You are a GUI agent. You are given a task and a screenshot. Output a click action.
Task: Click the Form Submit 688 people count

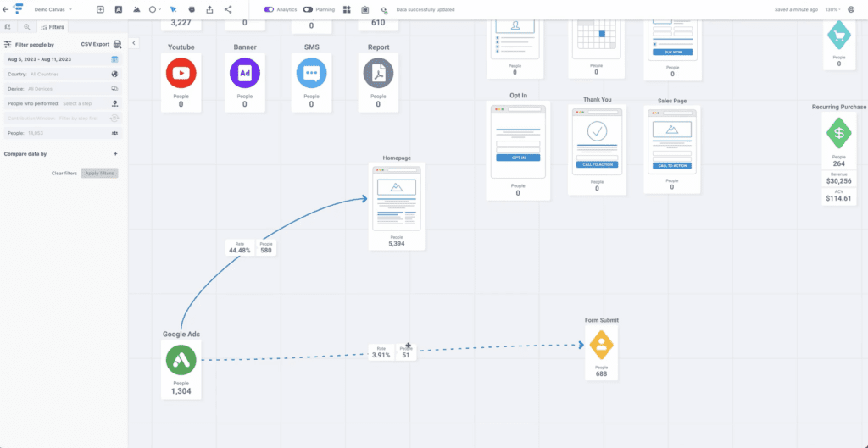point(601,373)
